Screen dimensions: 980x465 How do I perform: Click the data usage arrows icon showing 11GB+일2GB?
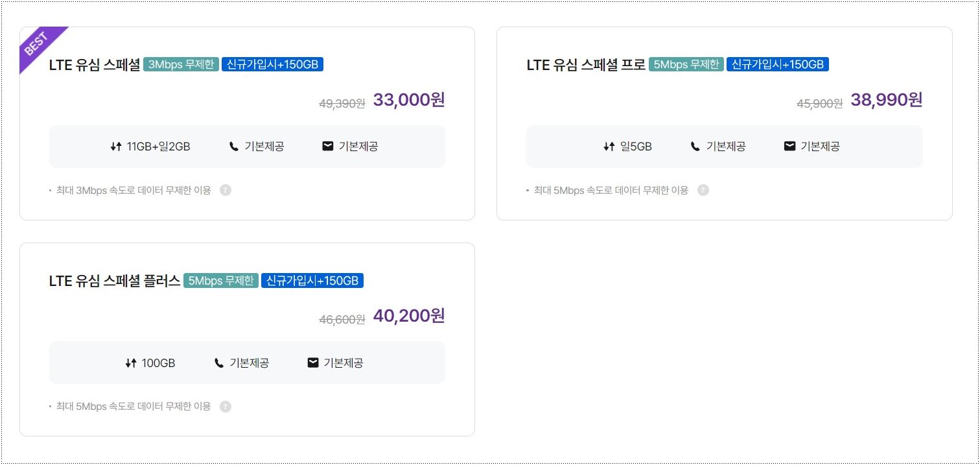coord(115,146)
